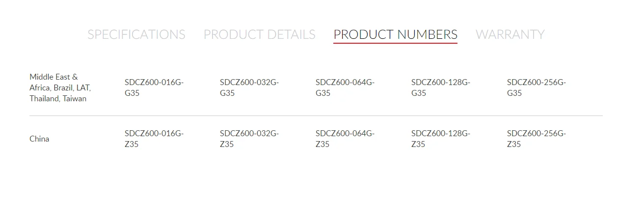Click the SDCZ600-032G-Z35 product number

point(249,139)
